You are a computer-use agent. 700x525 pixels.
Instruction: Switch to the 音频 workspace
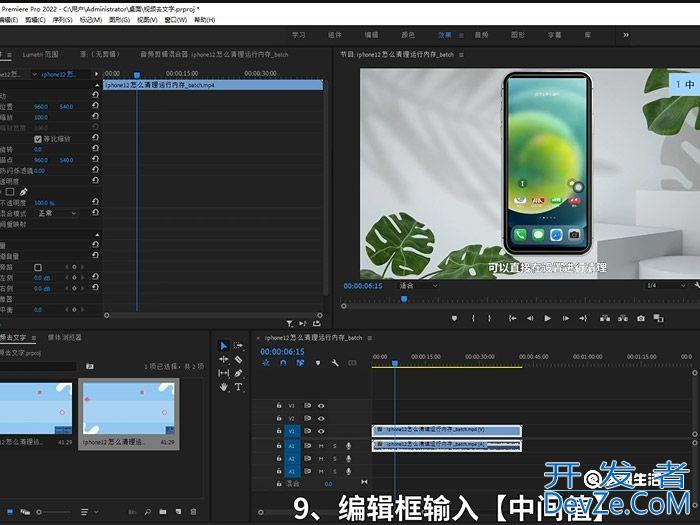tap(481, 35)
